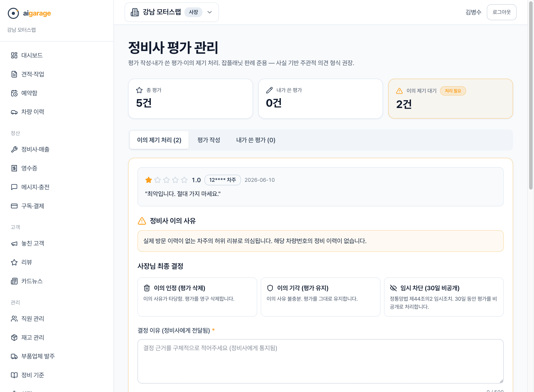Click the 직원 관리 users icon
This screenshot has height=392, width=534.
[x=14, y=319]
